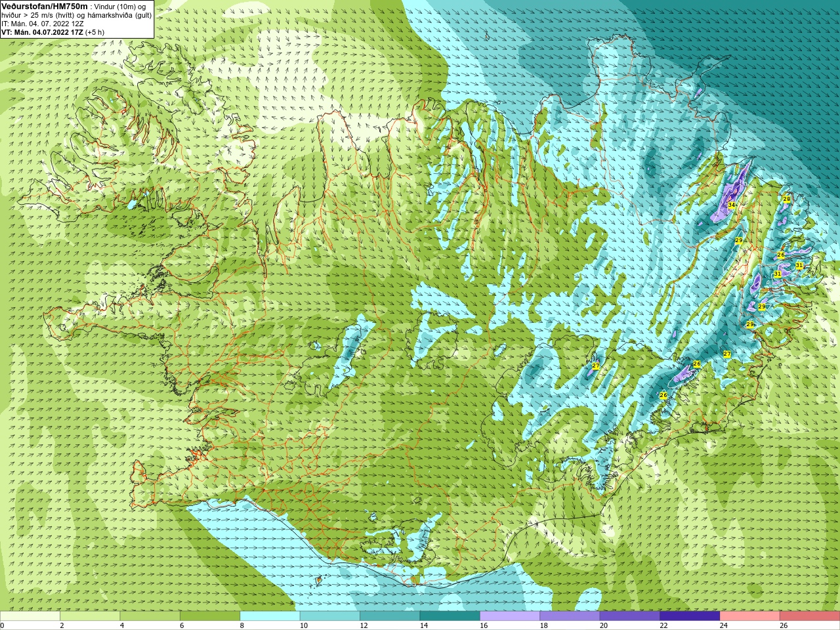Click the salmon red above-26 m/s legend swatch

click(x=810, y=616)
